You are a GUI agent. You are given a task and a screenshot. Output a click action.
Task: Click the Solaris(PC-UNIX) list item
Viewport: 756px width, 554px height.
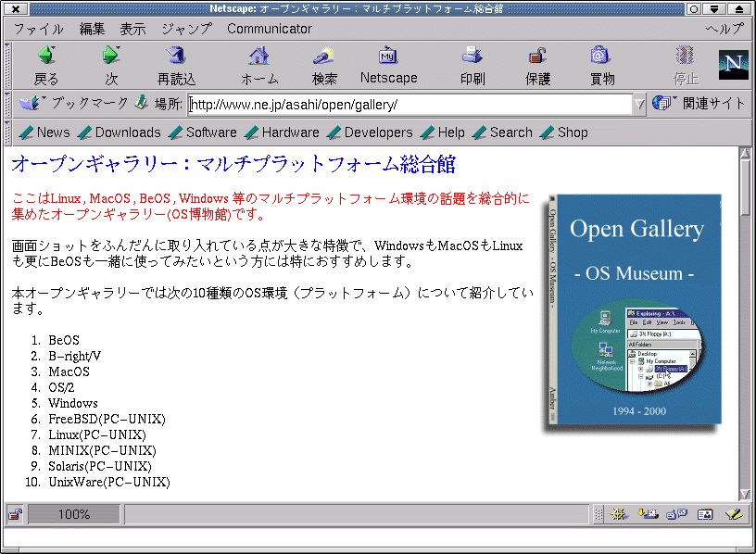100,466
